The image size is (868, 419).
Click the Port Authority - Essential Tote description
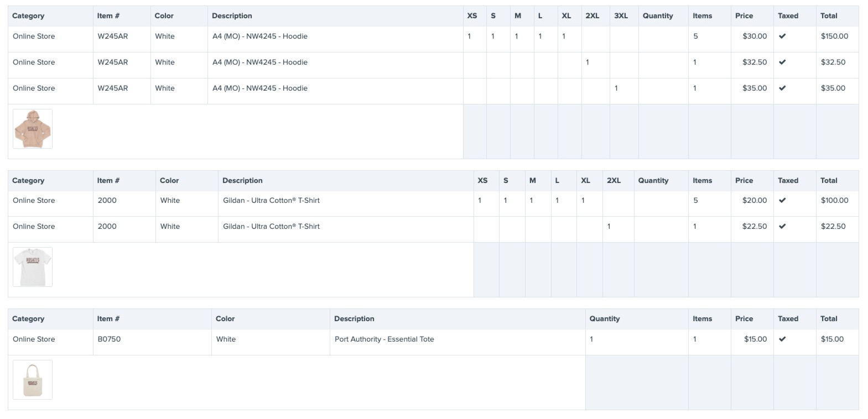coord(384,339)
